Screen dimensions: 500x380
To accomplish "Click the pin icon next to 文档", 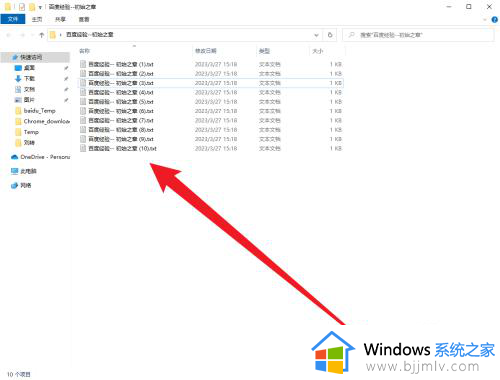I will tap(66, 89).
